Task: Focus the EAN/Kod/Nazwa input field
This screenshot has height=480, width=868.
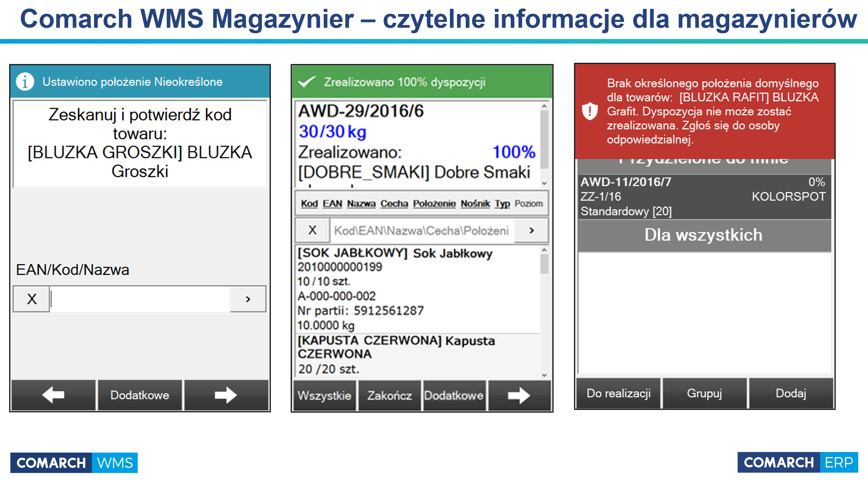Action: pos(140,299)
